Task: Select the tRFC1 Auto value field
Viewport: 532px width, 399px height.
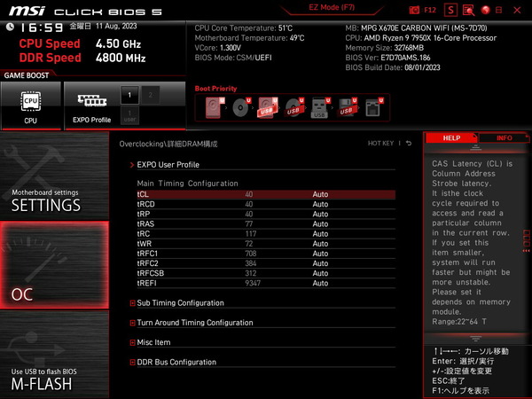Action: [320, 254]
